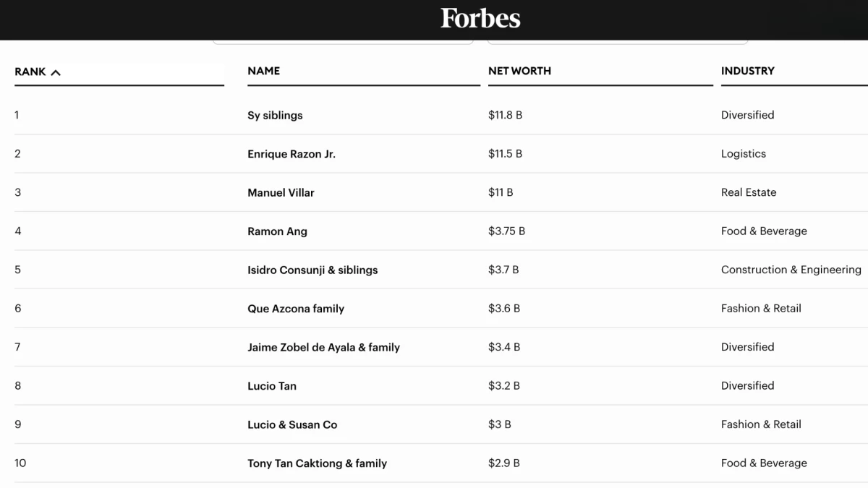Click the Real Estate industry cell
The height and width of the screenshot is (488, 868).
[749, 193]
